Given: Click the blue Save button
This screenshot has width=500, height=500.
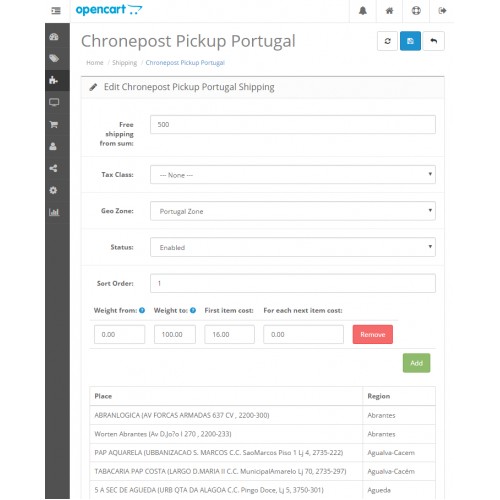Looking at the screenshot, I should 410,41.
